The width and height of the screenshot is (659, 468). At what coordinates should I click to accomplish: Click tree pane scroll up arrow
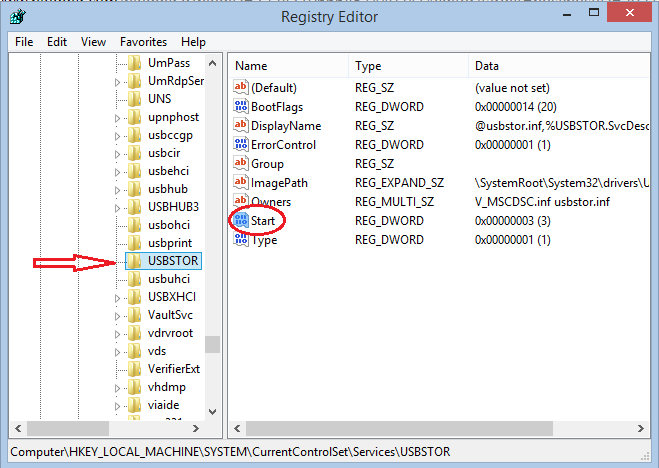click(x=213, y=63)
